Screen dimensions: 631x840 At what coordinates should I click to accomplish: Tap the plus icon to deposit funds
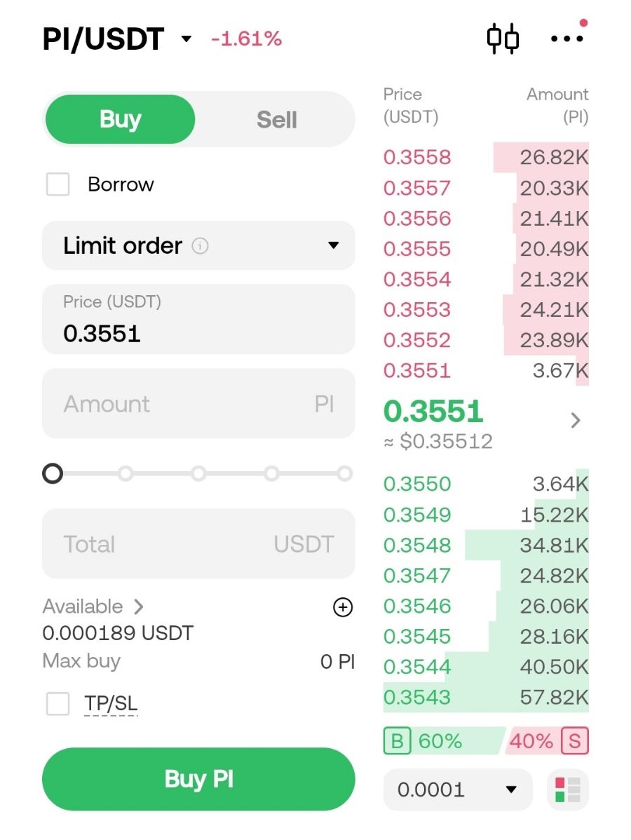[342, 607]
